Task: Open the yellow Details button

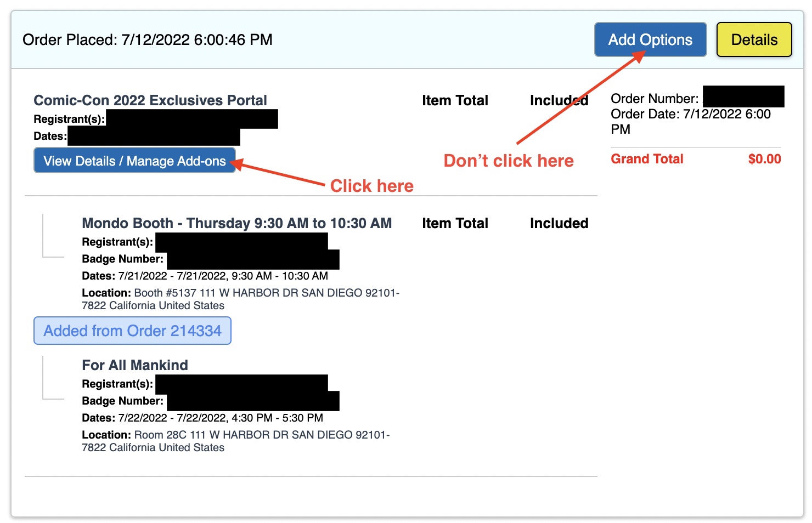Action: coord(754,39)
